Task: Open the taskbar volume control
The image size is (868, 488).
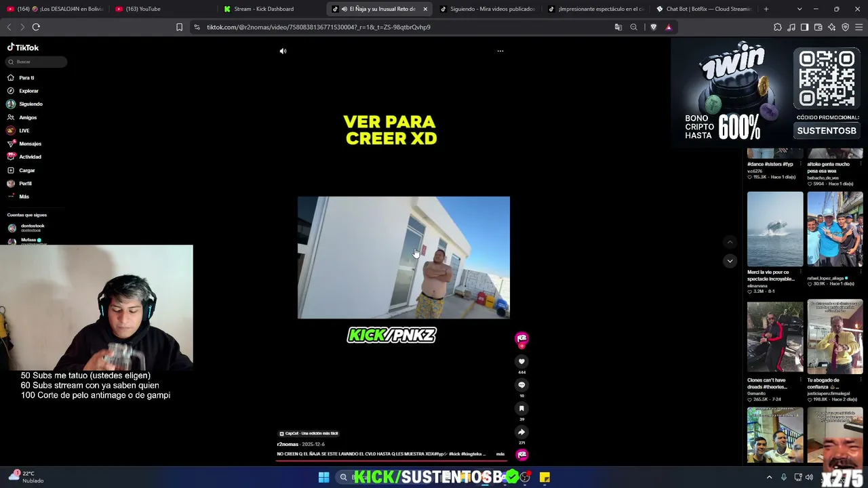Action: (809, 477)
